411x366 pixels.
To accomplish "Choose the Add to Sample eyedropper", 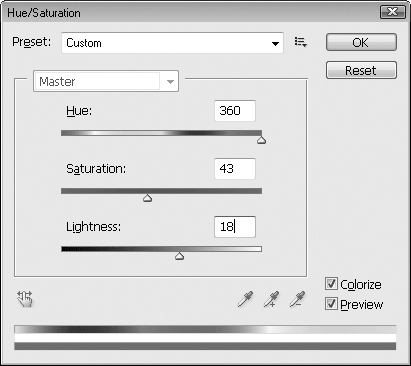I will tap(271, 299).
